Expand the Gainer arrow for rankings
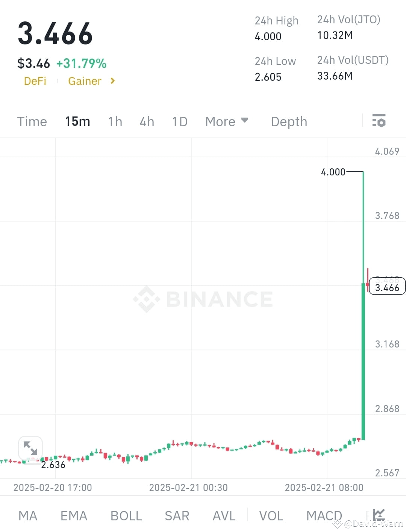Screen dimensions: 406x532 [x=112, y=81]
